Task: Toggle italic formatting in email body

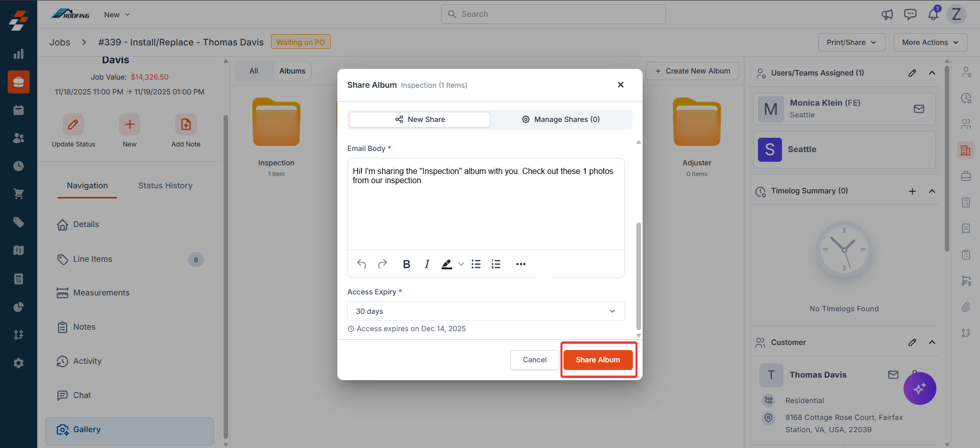Action: [427, 264]
